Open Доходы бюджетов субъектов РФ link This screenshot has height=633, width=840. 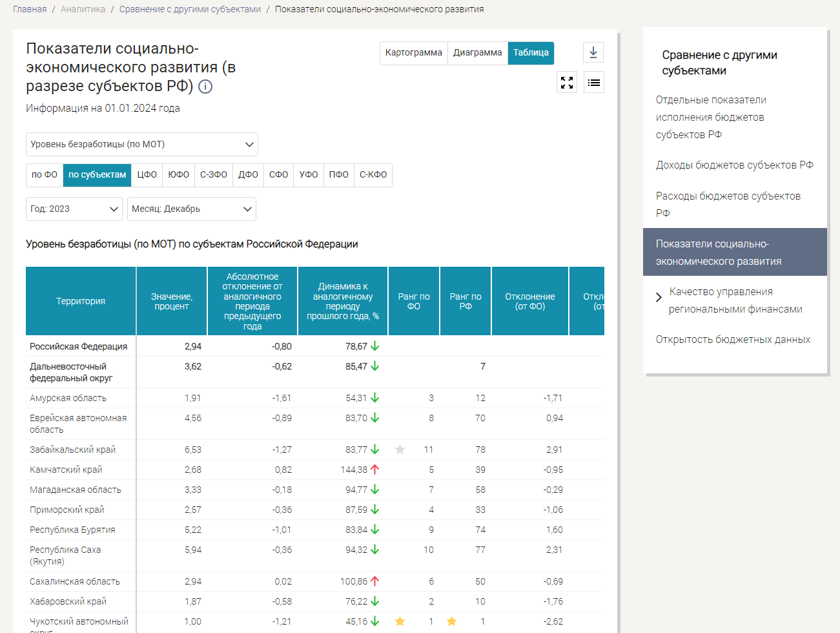click(x=734, y=165)
